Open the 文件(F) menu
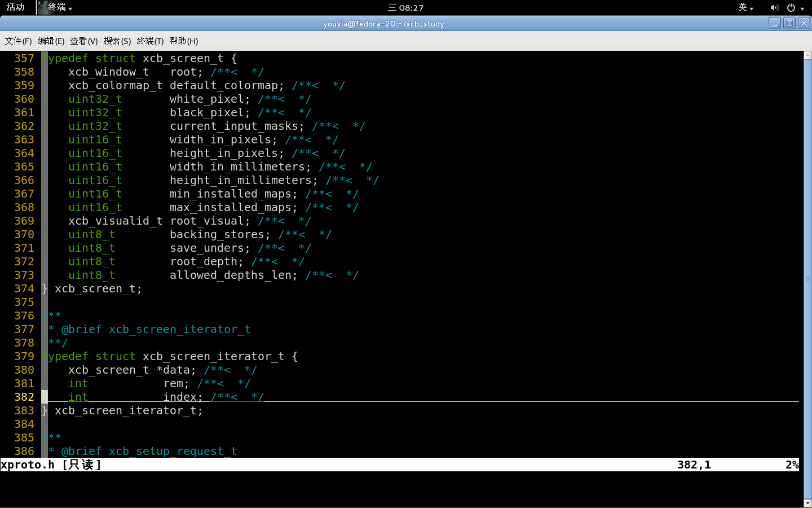 click(x=18, y=41)
